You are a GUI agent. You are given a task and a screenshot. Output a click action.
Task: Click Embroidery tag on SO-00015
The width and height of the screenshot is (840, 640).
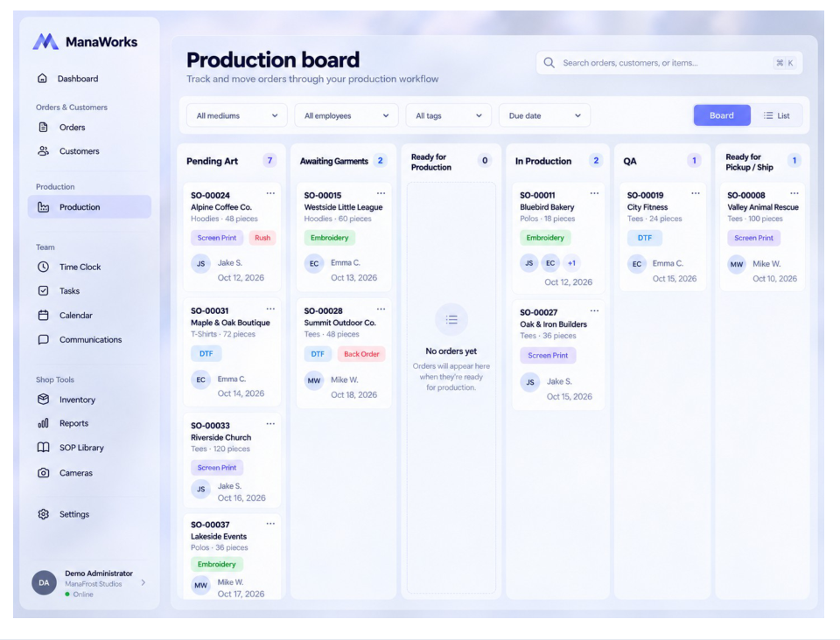pyautogui.click(x=330, y=238)
